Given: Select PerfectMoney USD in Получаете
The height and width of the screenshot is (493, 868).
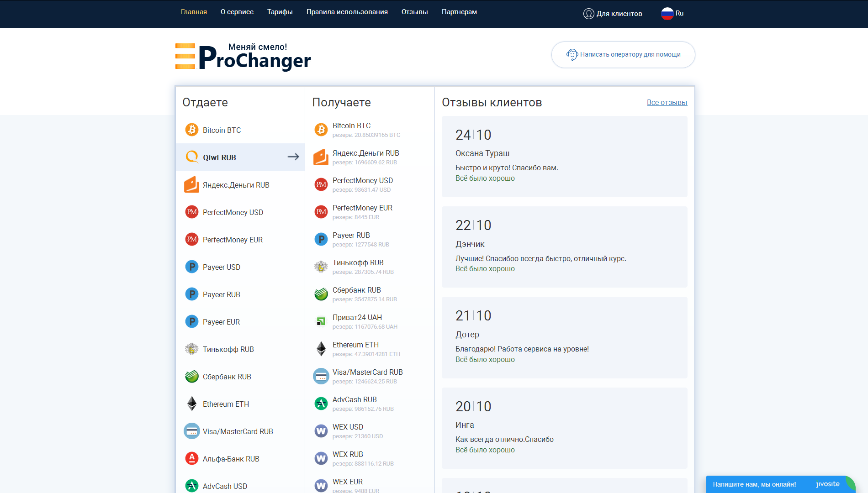Looking at the screenshot, I should (369, 184).
